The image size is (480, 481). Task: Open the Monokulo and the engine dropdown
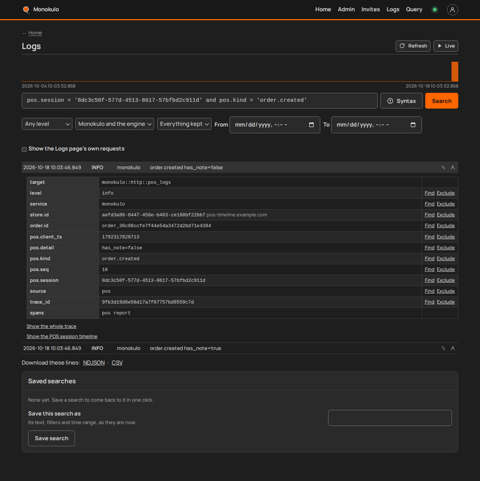(115, 124)
